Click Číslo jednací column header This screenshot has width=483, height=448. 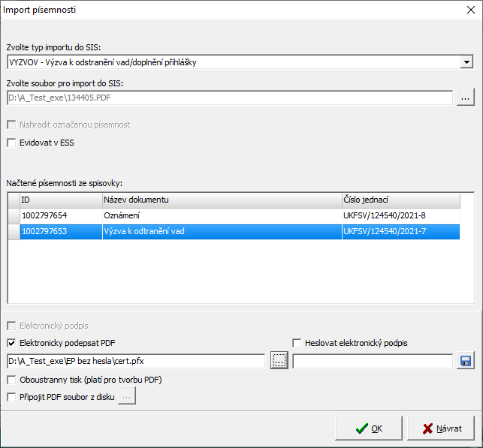click(400, 200)
